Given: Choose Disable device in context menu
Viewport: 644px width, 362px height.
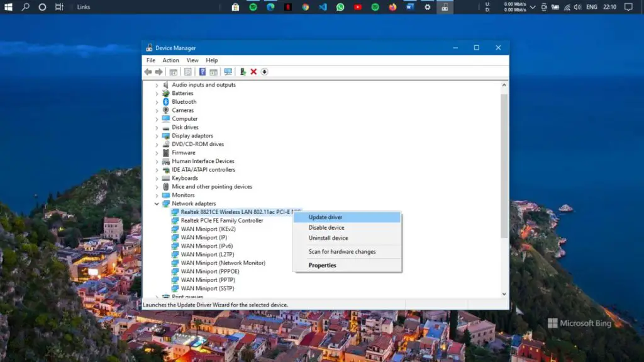Looking at the screenshot, I should [347, 227].
